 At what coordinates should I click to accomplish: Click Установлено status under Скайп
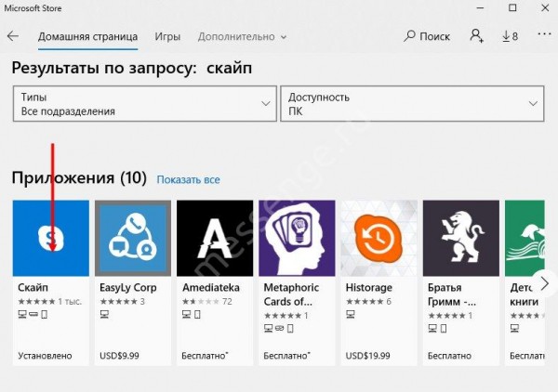[x=45, y=356]
